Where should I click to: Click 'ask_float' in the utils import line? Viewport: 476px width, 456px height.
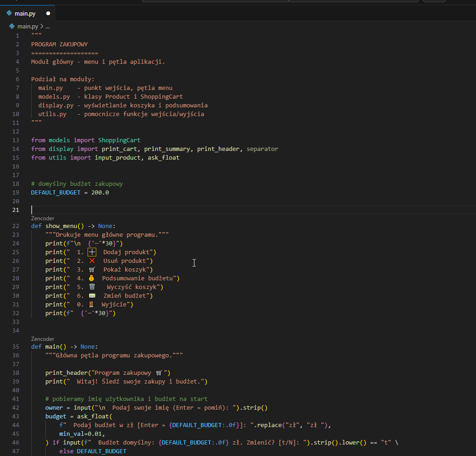(164, 157)
